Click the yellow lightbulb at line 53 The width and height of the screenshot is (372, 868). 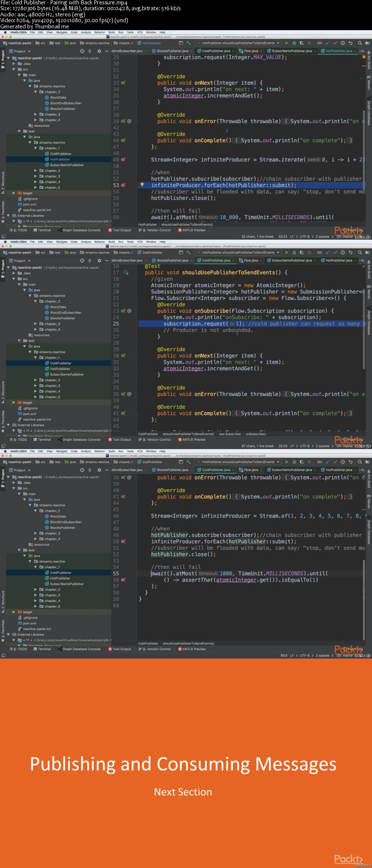coord(142,185)
